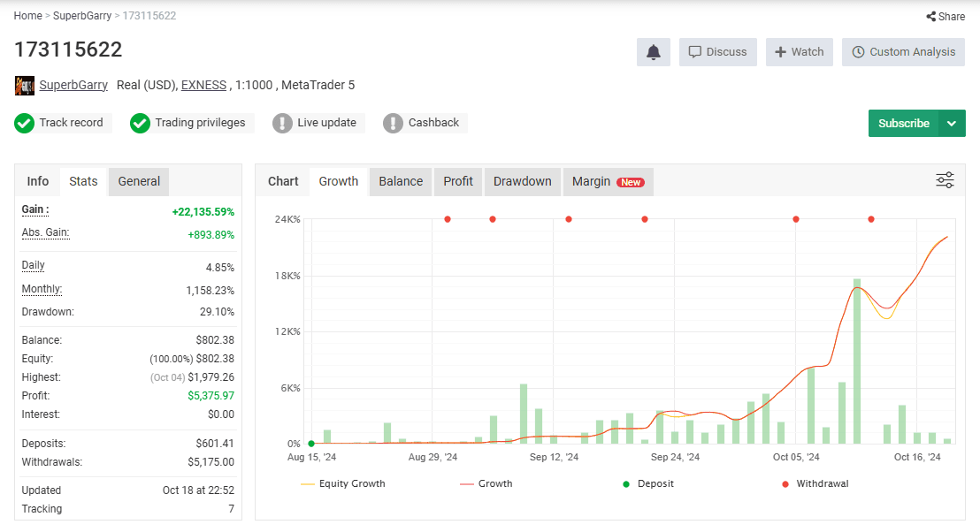Open the EXNESS broker link

[x=203, y=86]
